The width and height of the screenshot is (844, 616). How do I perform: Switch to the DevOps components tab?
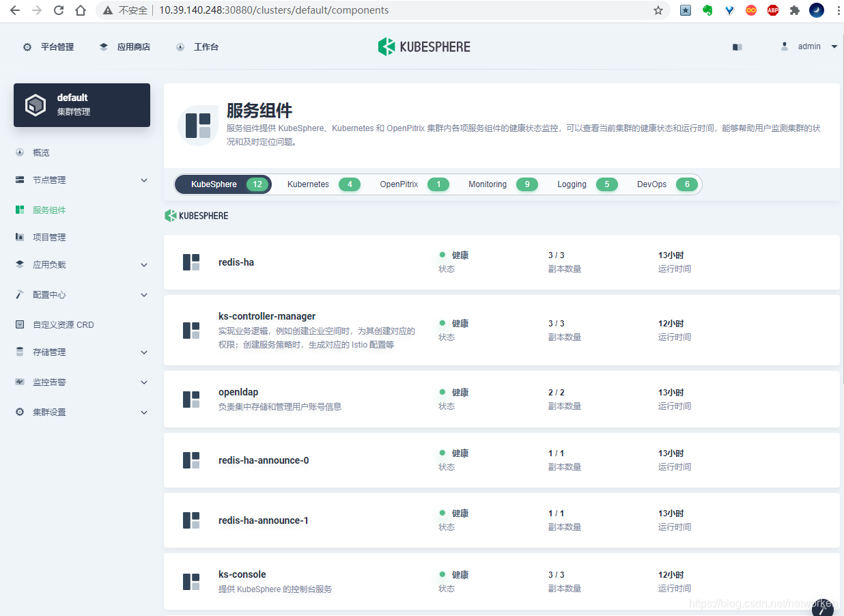(651, 184)
